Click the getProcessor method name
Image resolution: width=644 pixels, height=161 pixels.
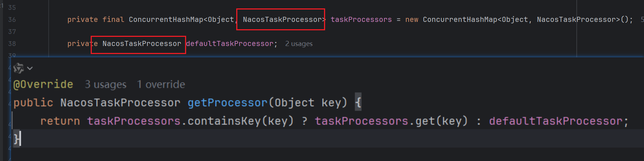pyautogui.click(x=227, y=103)
